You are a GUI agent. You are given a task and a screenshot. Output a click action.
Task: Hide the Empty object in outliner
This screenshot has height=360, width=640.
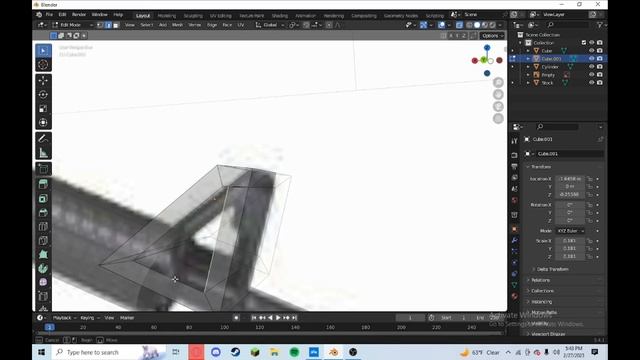click(591, 75)
